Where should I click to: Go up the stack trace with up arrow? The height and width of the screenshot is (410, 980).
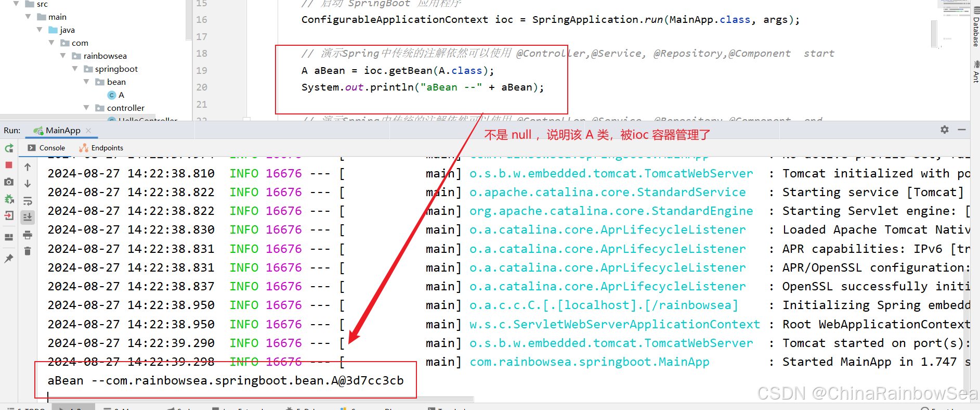pyautogui.click(x=28, y=167)
